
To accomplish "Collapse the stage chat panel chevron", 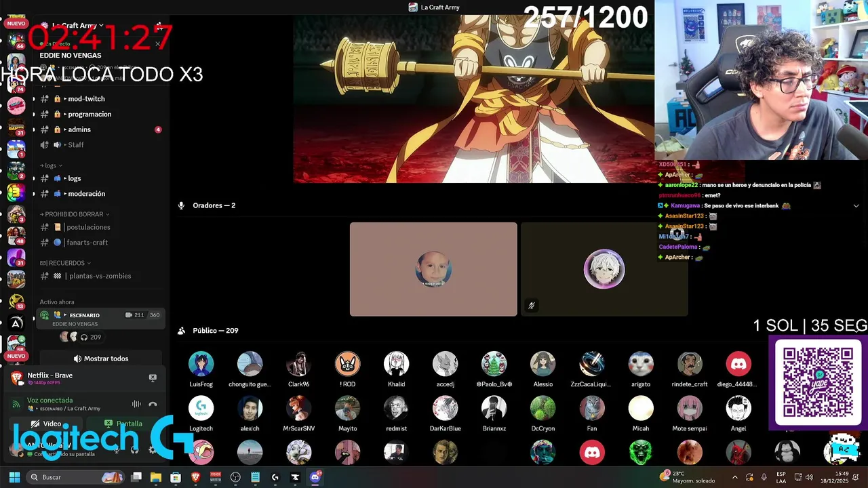I will 856,206.
